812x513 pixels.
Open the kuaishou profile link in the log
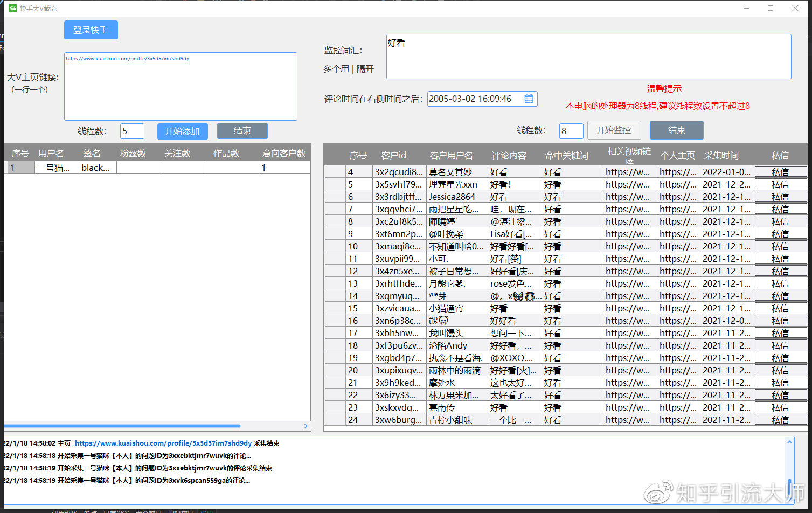pyautogui.click(x=163, y=443)
